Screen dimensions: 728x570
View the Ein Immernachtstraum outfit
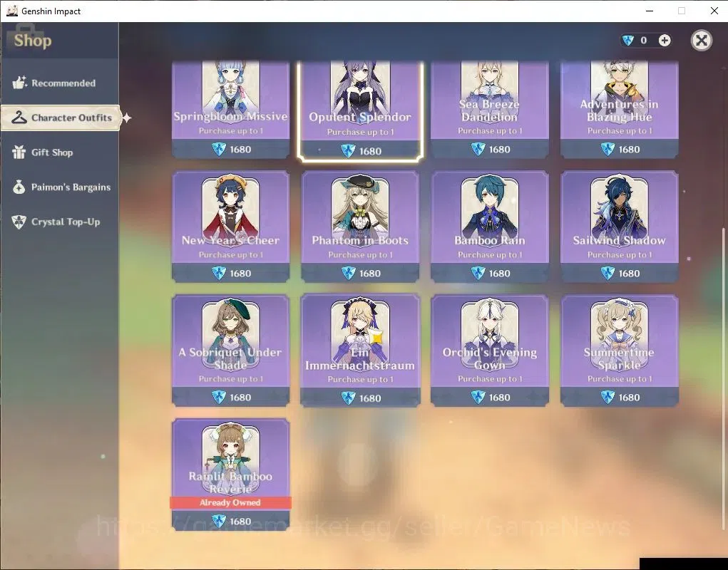point(360,350)
